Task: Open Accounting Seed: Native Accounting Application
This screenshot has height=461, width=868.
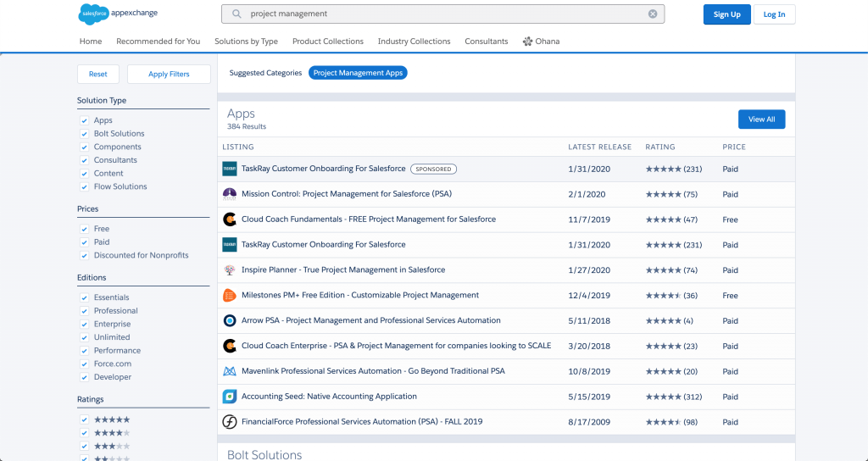Action: coord(330,397)
